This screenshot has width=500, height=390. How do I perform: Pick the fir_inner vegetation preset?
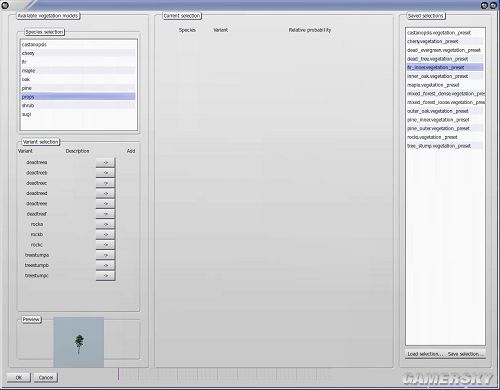click(445, 67)
